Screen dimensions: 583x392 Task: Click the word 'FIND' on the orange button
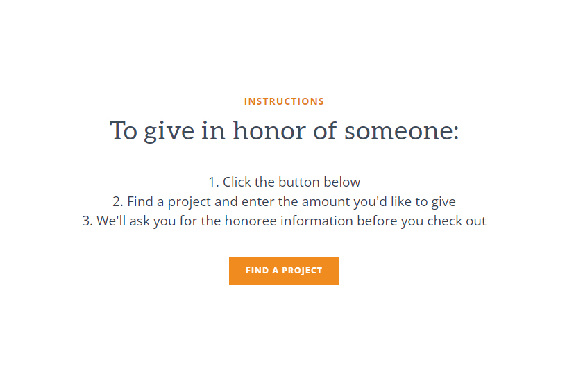[257, 271]
